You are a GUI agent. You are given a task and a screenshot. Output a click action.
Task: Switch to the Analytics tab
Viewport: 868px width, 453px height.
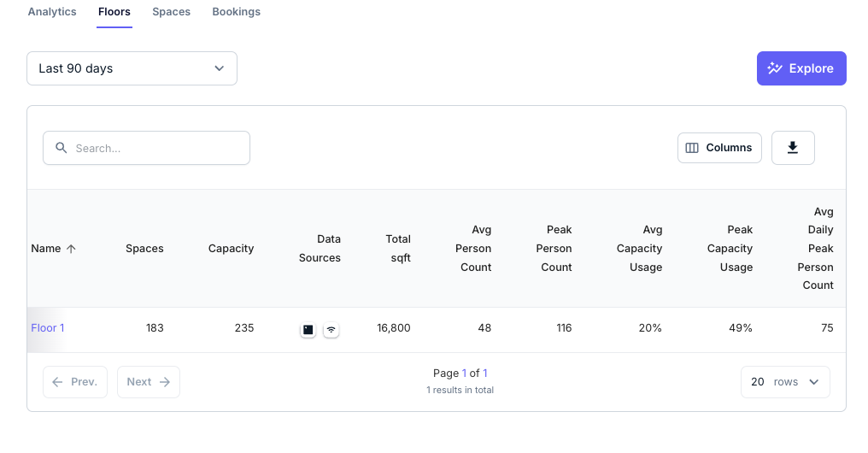point(52,12)
